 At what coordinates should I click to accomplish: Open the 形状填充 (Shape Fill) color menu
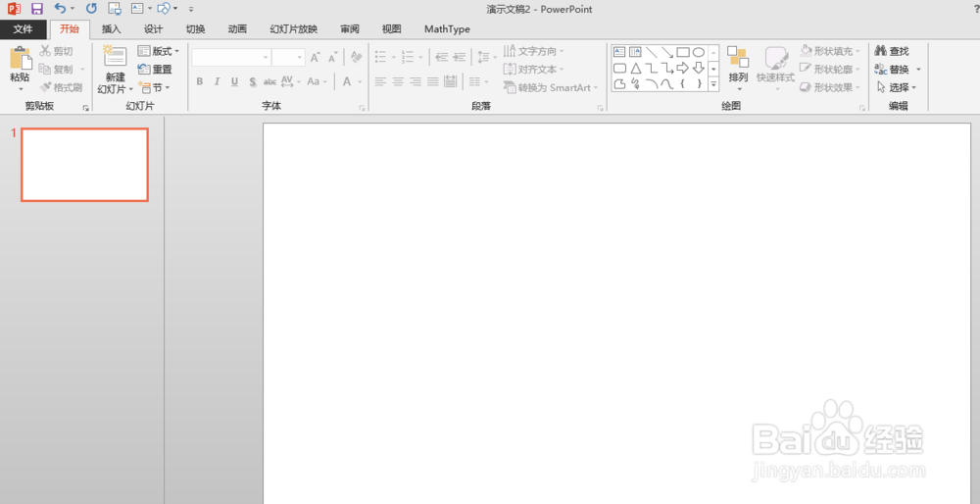(829, 51)
